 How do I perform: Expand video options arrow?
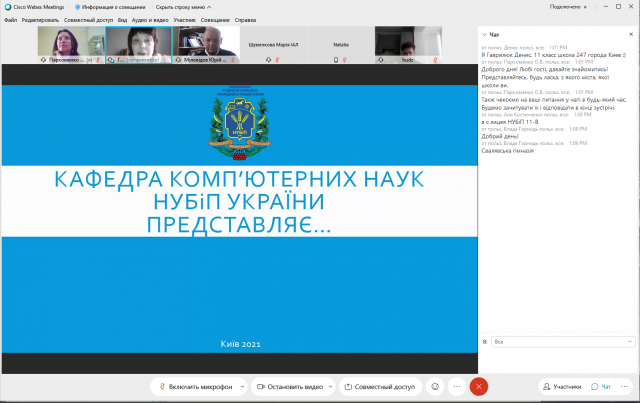click(330, 386)
